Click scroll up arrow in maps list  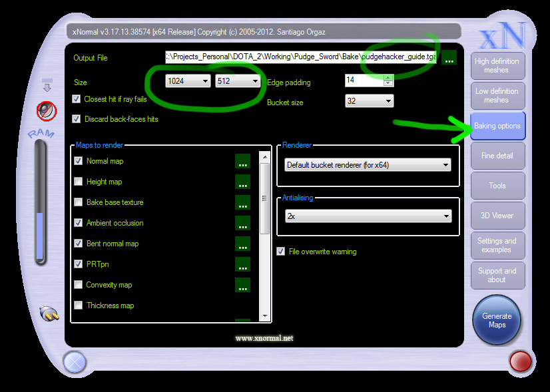point(265,157)
